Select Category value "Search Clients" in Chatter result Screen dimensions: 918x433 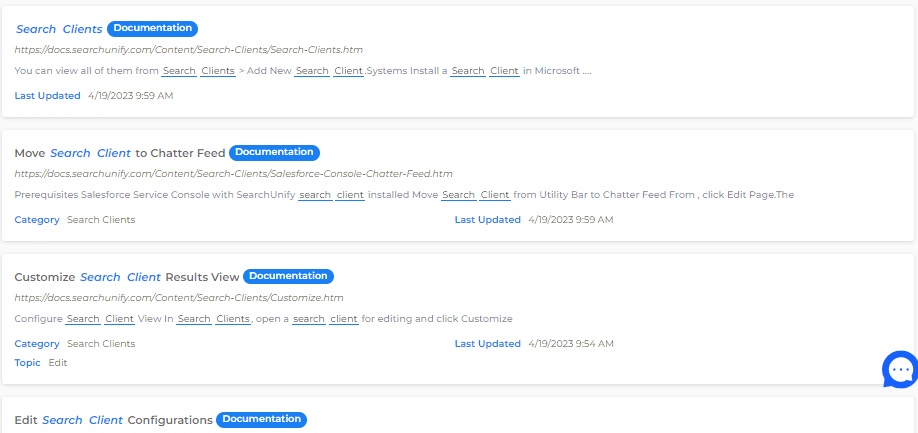[101, 219]
